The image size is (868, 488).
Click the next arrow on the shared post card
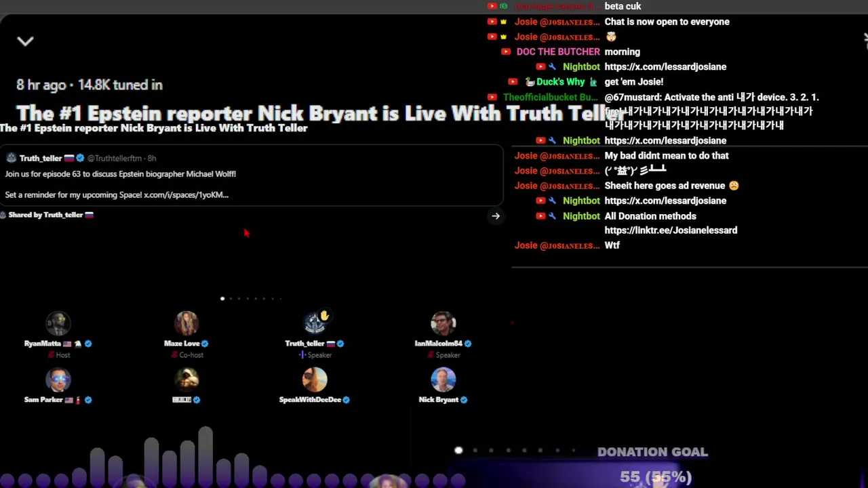pos(496,216)
